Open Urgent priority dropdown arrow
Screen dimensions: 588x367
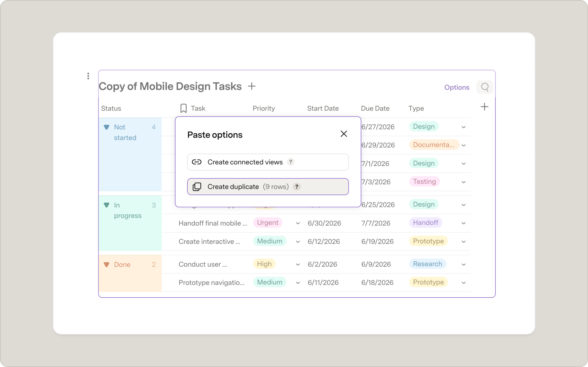298,223
